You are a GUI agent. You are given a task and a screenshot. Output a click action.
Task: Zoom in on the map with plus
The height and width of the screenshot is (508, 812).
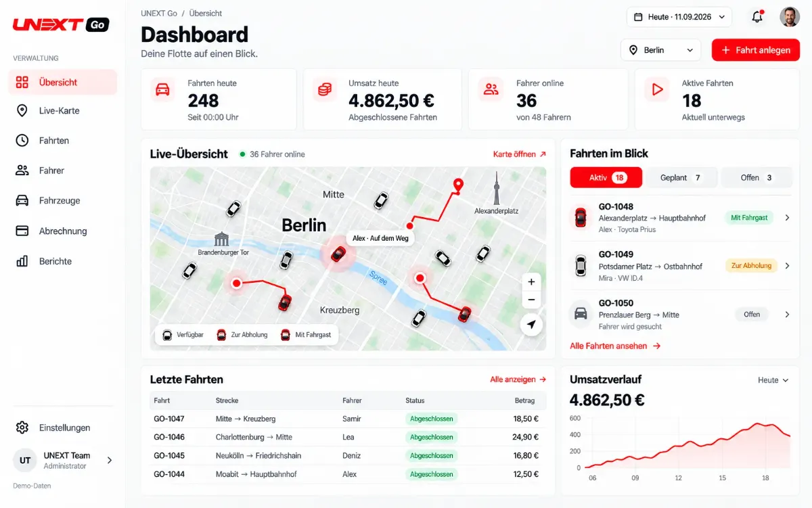click(531, 282)
